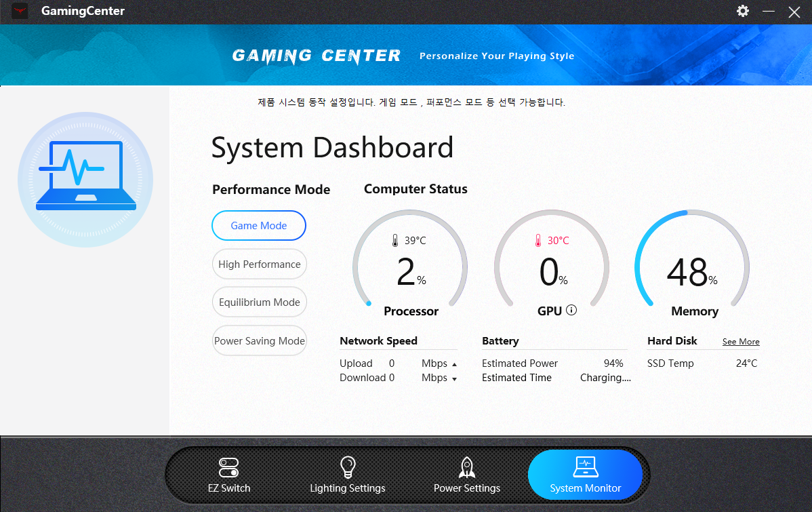Screen dimensions: 812x512
Task: Click the GPU info circle icon
Action: [x=571, y=310]
